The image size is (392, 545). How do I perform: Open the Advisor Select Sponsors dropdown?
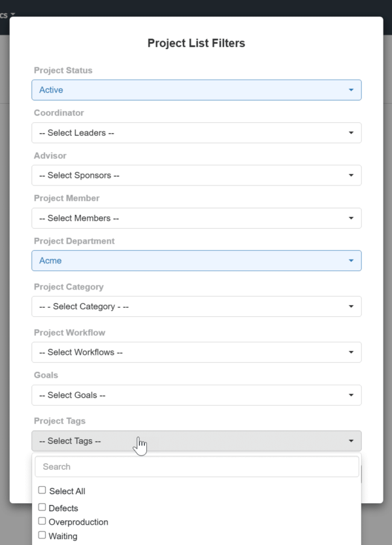point(196,175)
